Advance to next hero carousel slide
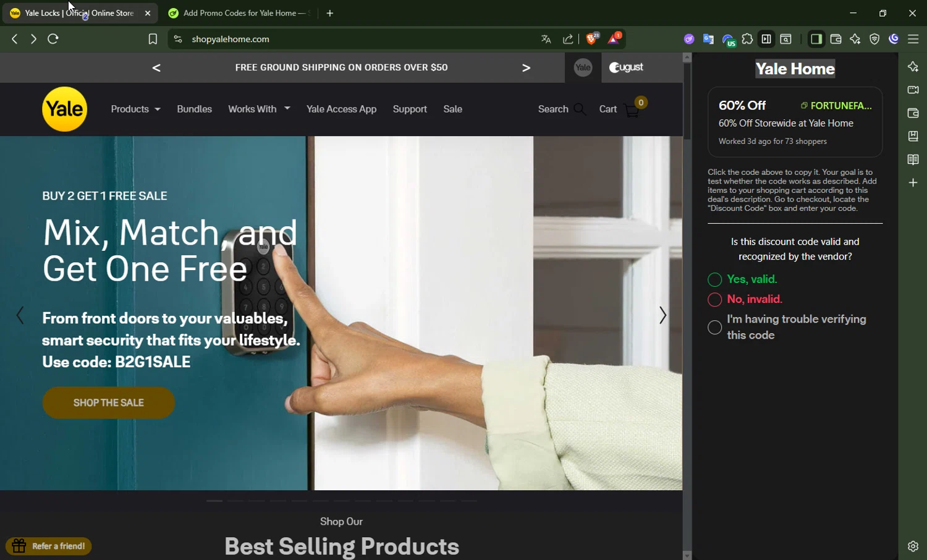This screenshot has height=560, width=927. (x=662, y=315)
